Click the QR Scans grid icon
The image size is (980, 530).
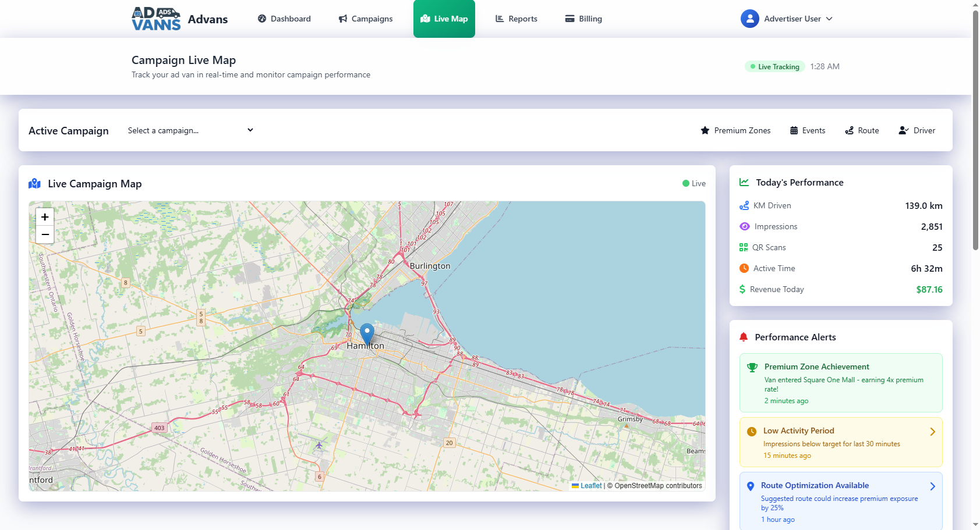pos(744,248)
